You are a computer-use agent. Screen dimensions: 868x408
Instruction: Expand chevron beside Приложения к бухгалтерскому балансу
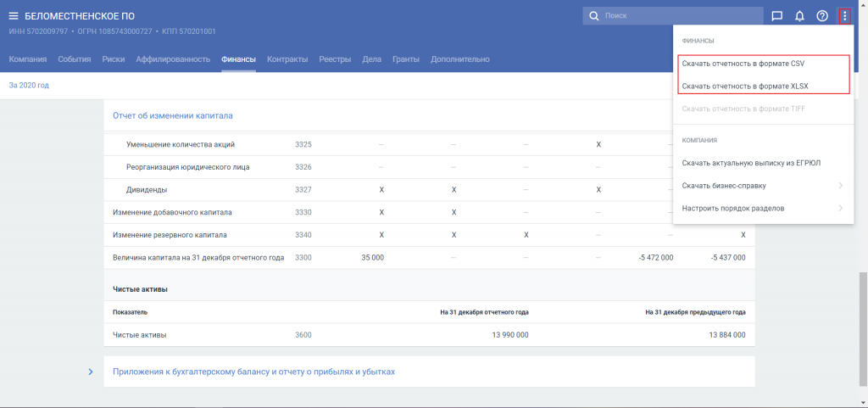point(91,372)
